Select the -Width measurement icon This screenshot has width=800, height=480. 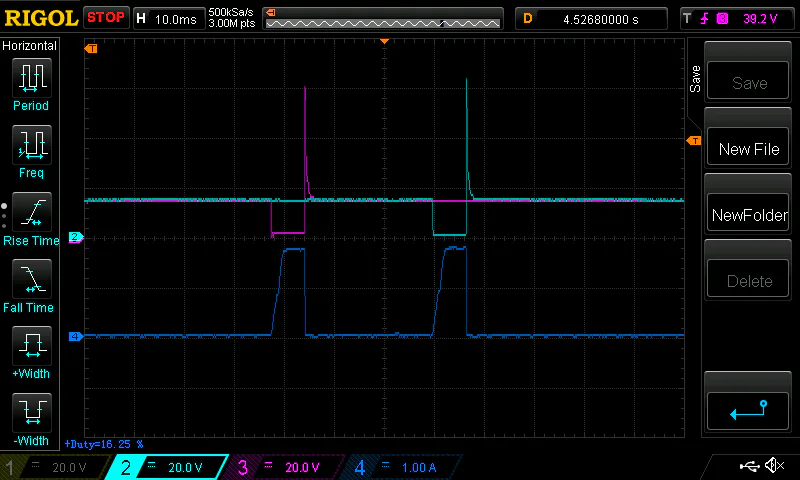coord(30,413)
